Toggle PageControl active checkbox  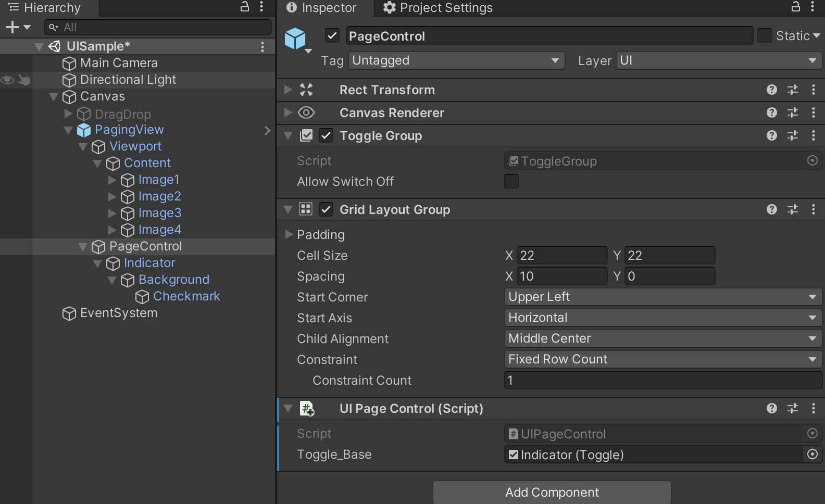coord(332,35)
